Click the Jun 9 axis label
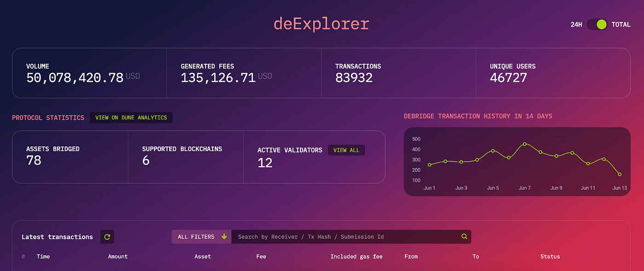644x271 pixels. (x=556, y=188)
